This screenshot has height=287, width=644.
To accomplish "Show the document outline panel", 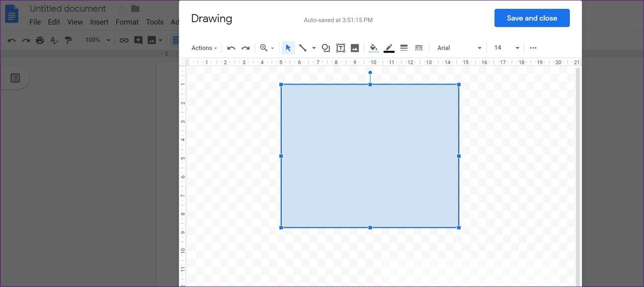I will 15,78.
